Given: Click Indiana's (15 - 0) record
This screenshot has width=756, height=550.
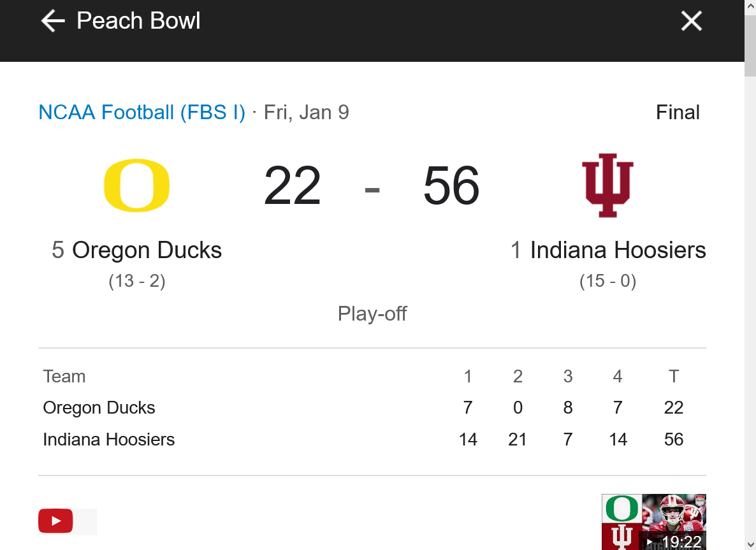Looking at the screenshot, I should [x=607, y=281].
